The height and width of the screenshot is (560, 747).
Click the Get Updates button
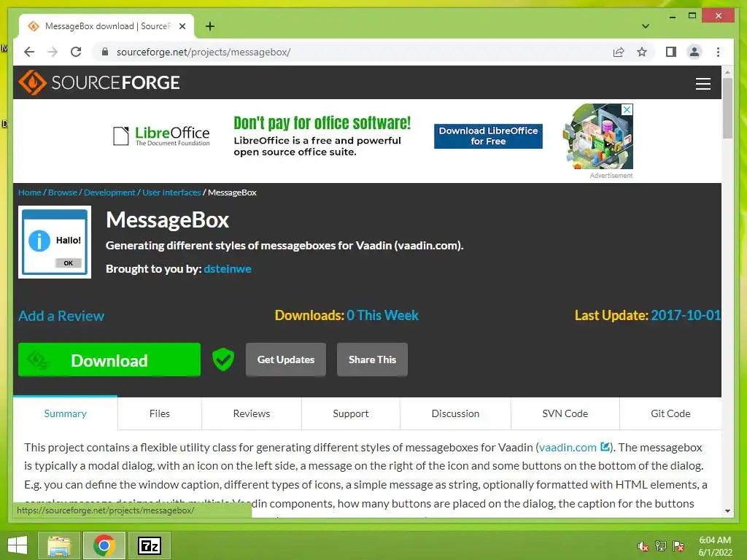pos(286,359)
